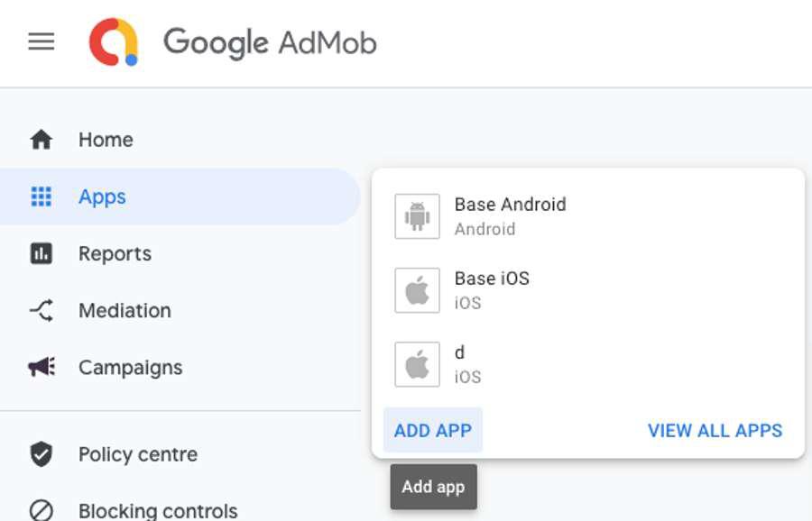The image size is (812, 521).
Task: Click the Campaigns megaphone icon
Action: (x=42, y=368)
